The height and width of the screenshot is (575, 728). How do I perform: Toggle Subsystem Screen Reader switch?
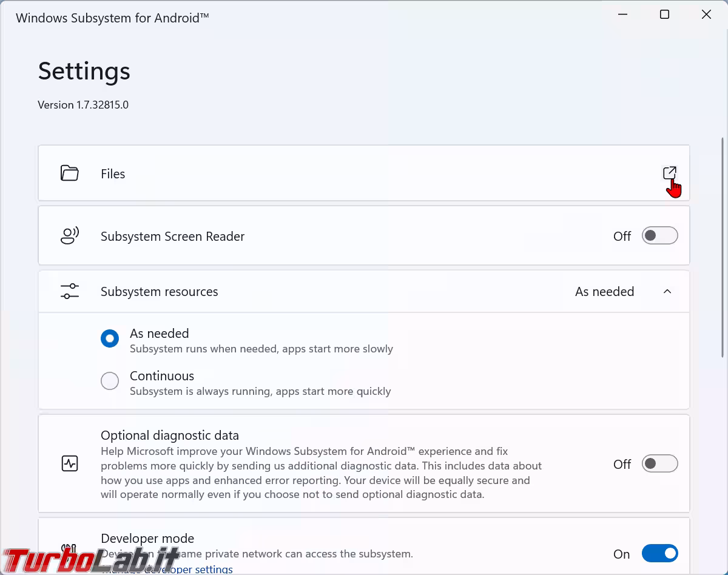click(660, 235)
